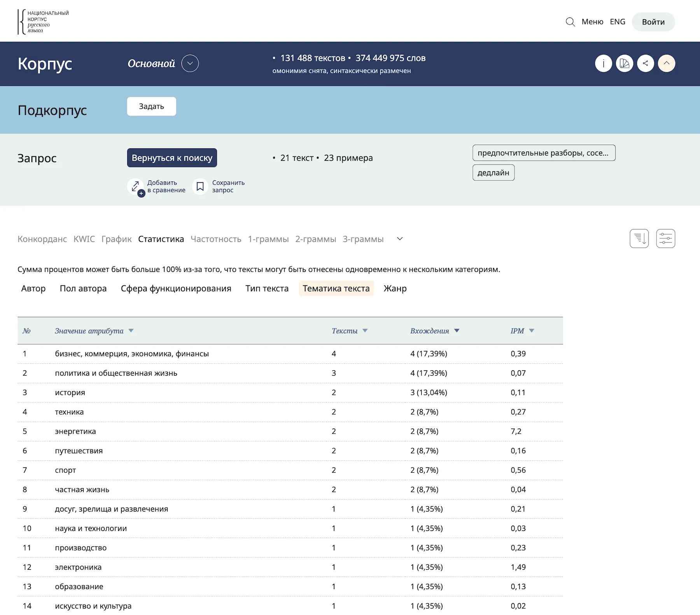Click наука и технологии row

(x=290, y=529)
